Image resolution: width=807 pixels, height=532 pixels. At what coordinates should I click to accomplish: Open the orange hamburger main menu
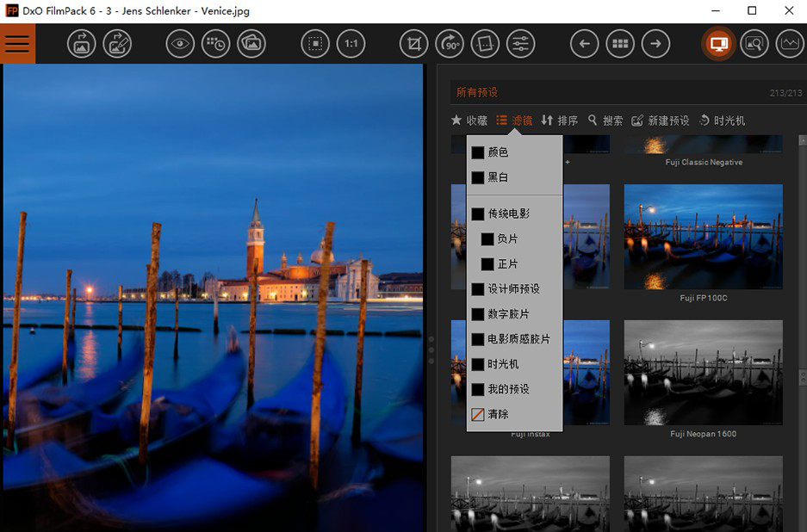[17, 44]
